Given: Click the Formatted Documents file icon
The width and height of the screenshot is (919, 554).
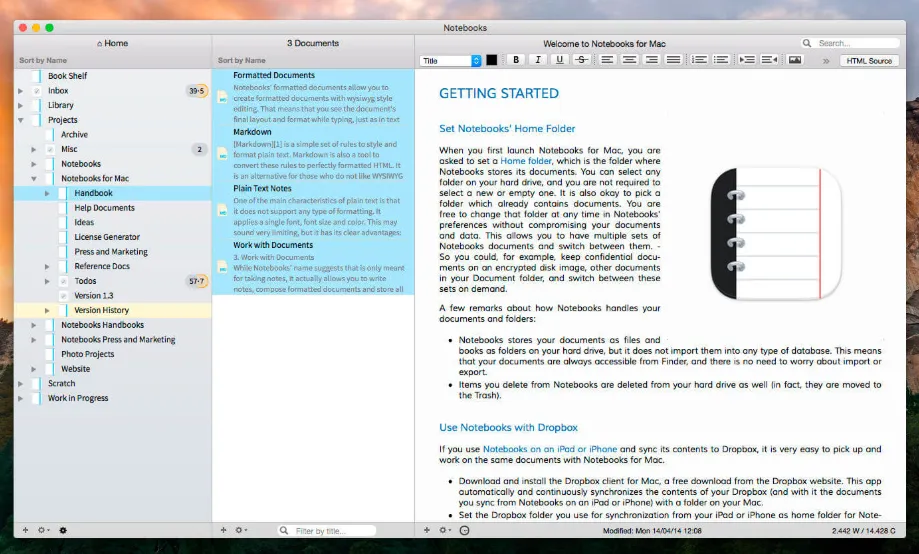Looking at the screenshot, I should [223, 98].
